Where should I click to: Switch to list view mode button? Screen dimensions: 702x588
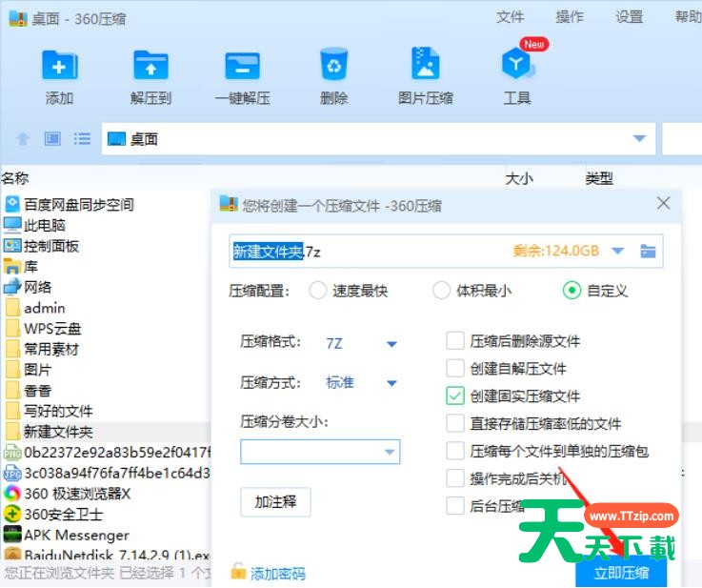82,139
